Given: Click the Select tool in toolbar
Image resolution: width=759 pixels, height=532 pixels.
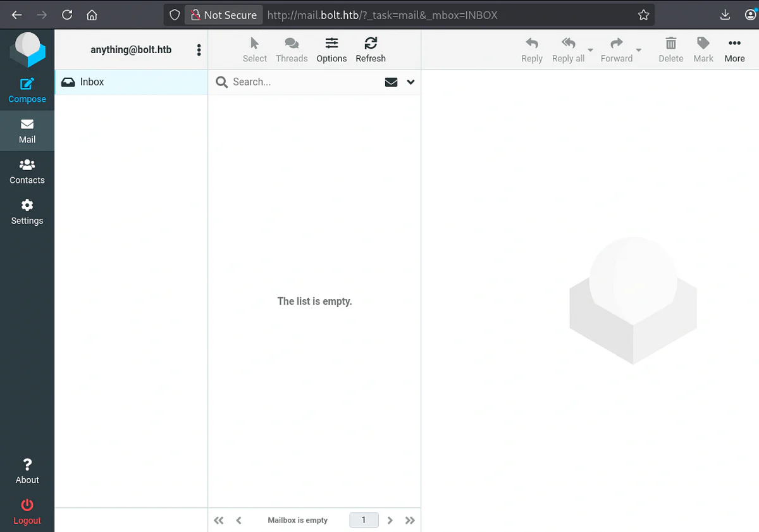Looking at the screenshot, I should [x=255, y=50].
